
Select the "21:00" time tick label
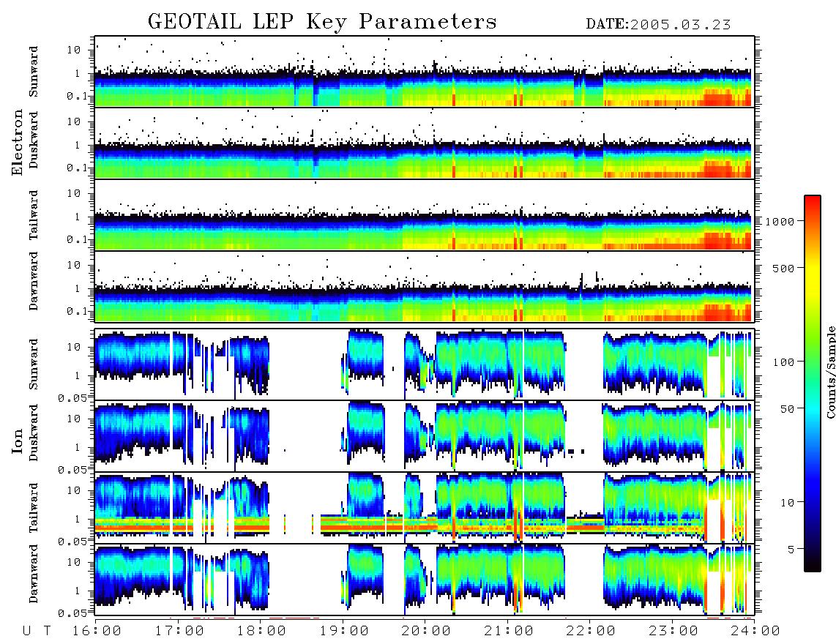[509, 631]
